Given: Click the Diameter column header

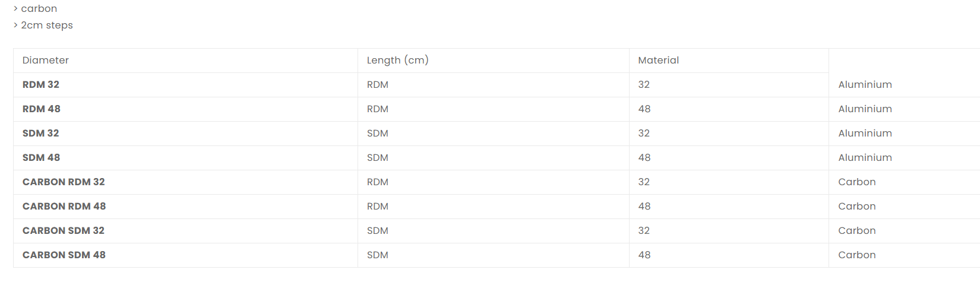Looking at the screenshot, I should [x=46, y=61].
